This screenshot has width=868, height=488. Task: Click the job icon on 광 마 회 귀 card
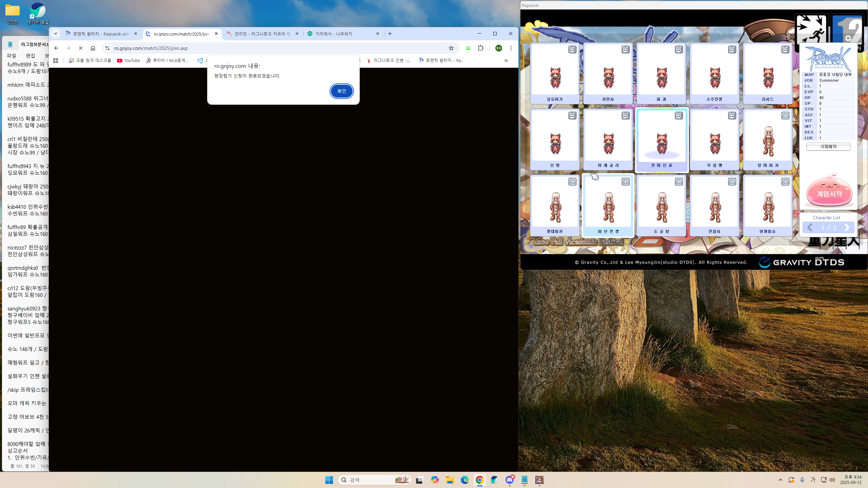[785, 116]
